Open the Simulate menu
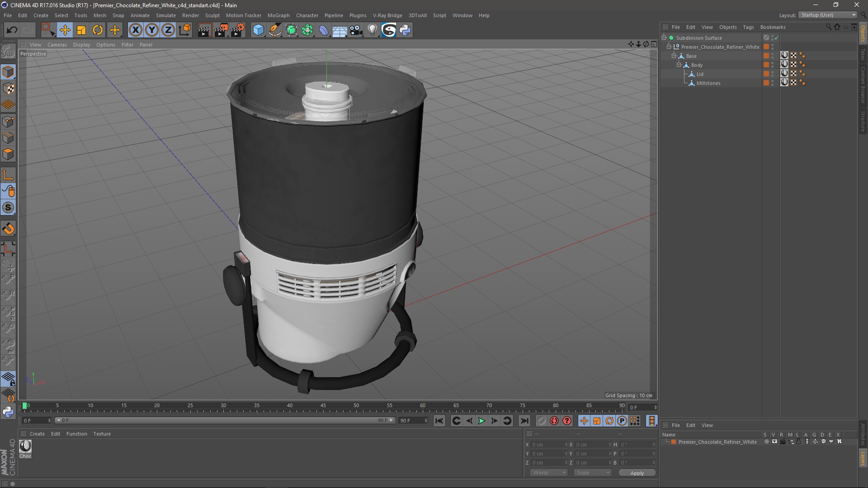Image resolution: width=868 pixels, height=488 pixels. point(166,15)
